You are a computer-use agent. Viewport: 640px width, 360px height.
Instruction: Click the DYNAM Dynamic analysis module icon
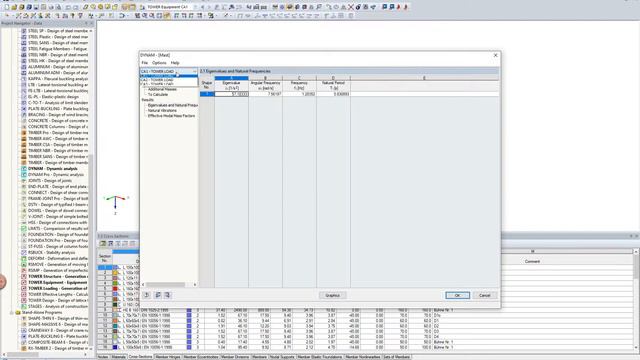tap(24, 169)
